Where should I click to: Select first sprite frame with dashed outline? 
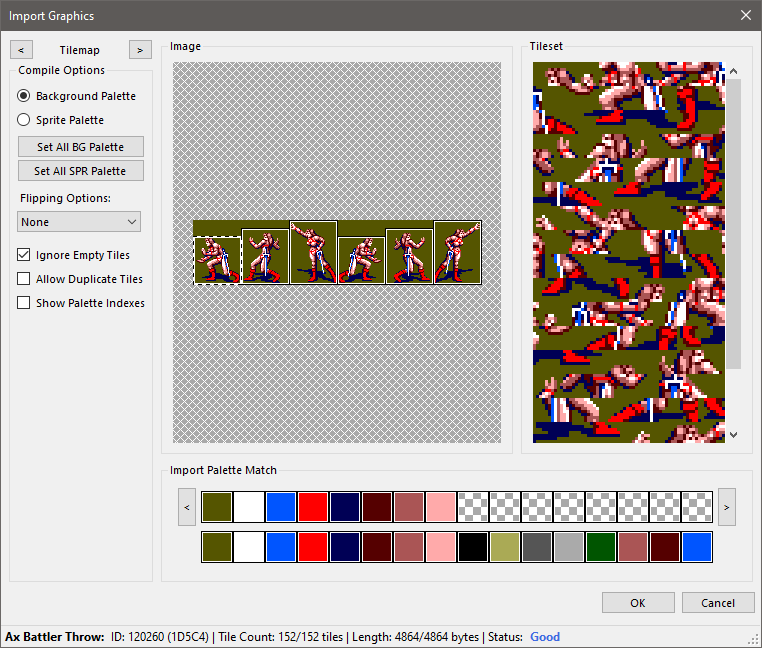pos(217,260)
